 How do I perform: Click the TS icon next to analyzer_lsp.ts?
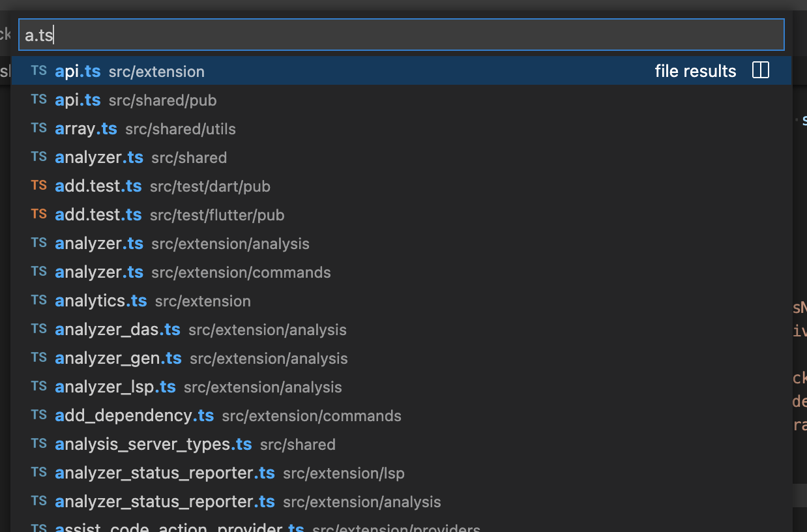(x=39, y=386)
